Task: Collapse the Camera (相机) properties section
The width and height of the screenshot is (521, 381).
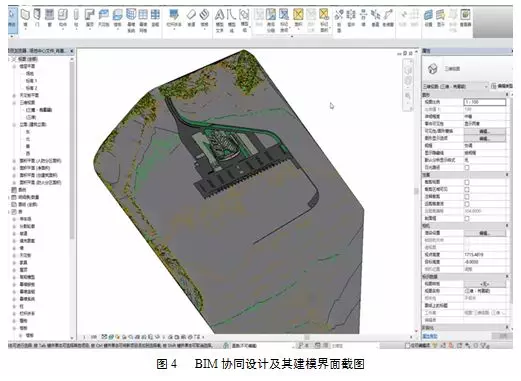Action: pos(507,226)
